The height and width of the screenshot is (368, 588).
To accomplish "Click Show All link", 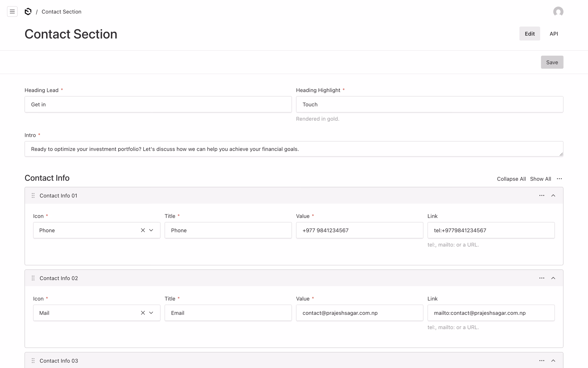I will tap(540, 179).
